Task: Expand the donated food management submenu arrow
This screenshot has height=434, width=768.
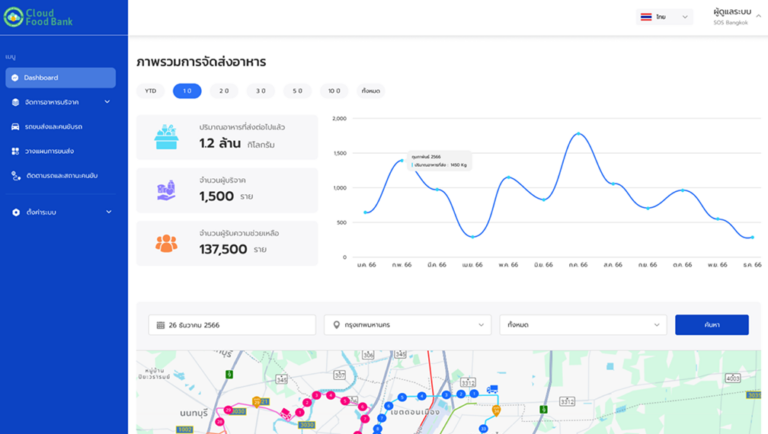Action: tap(107, 102)
